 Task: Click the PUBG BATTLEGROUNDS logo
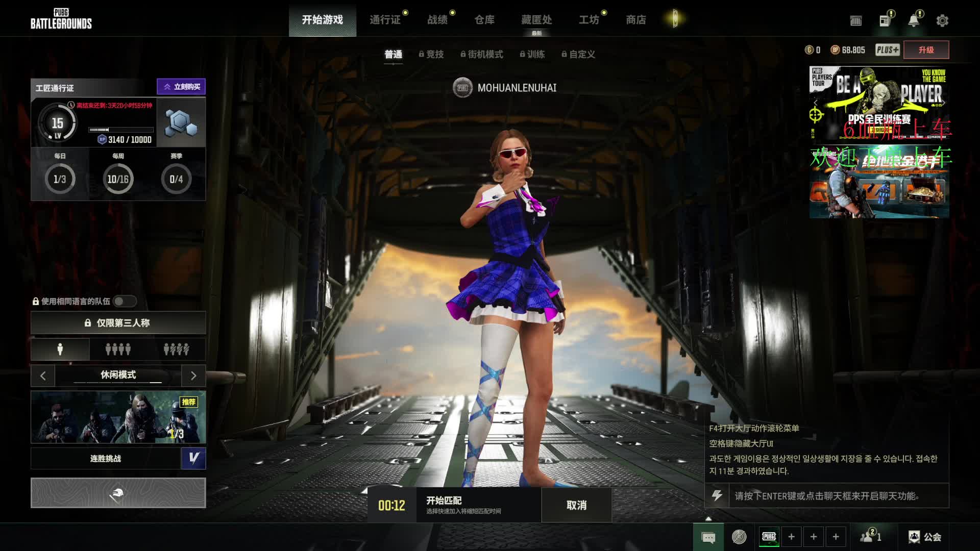(x=61, y=19)
